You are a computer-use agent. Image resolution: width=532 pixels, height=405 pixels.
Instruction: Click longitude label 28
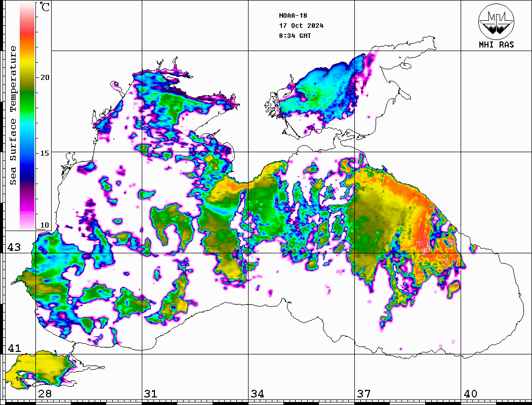click(45, 394)
